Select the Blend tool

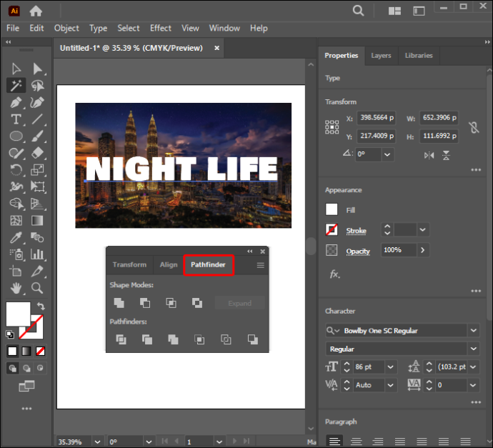pos(37,238)
